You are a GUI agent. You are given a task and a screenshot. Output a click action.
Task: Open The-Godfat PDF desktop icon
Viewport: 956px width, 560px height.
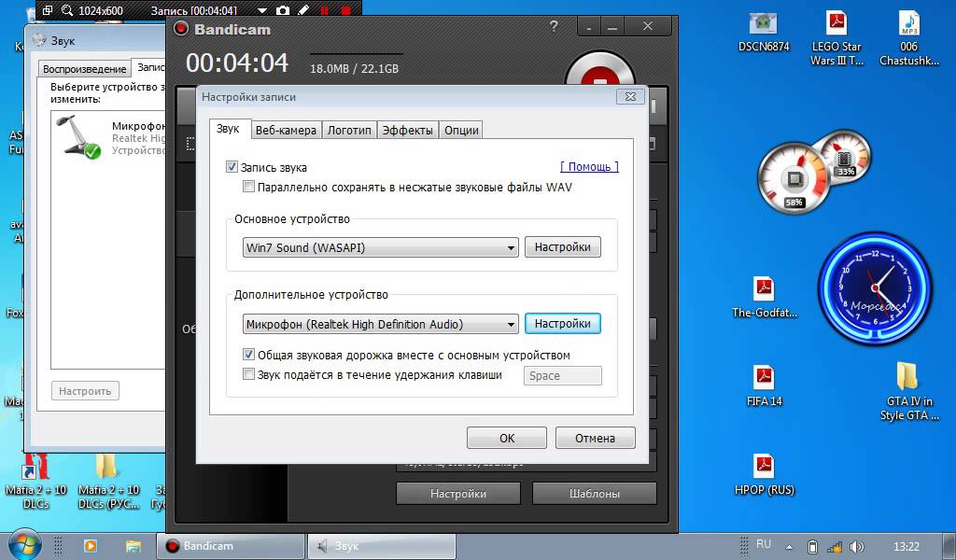[764, 298]
